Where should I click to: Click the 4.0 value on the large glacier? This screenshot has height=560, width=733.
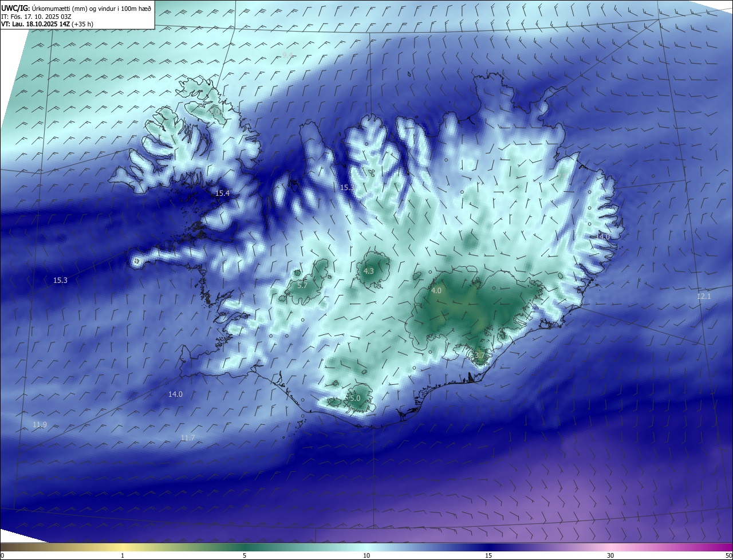pos(436,291)
